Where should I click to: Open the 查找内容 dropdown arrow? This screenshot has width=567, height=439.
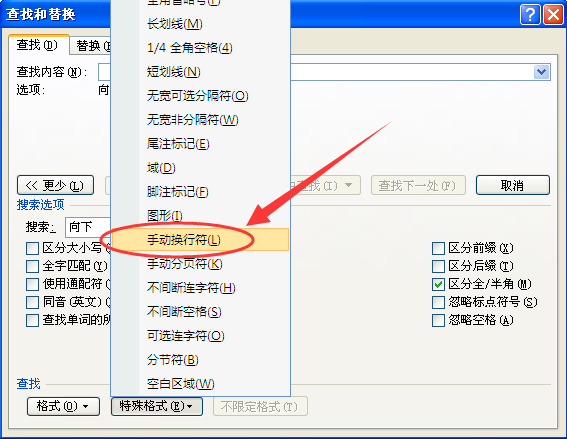click(542, 72)
